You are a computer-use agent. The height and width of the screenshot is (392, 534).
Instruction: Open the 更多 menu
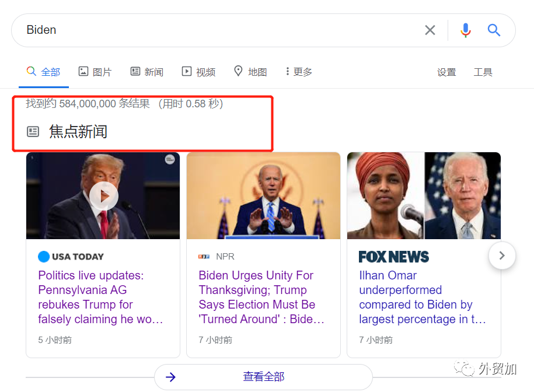299,72
